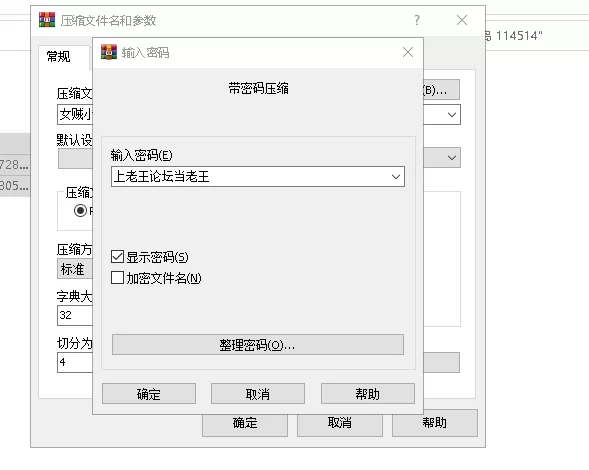Click WinRAR icon in archive name dialog title
Screen dimensions: 589x470
click(47, 20)
